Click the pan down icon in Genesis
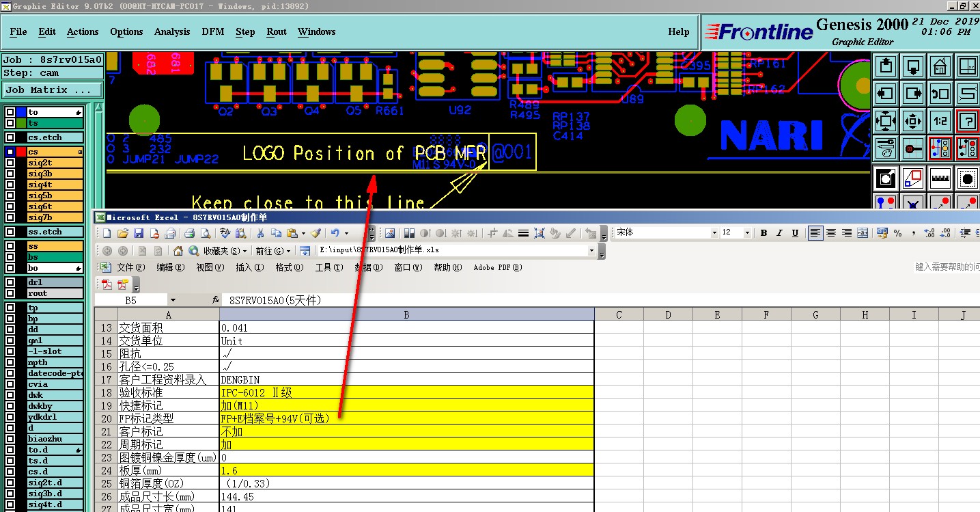This screenshot has width=980, height=512. click(913, 67)
